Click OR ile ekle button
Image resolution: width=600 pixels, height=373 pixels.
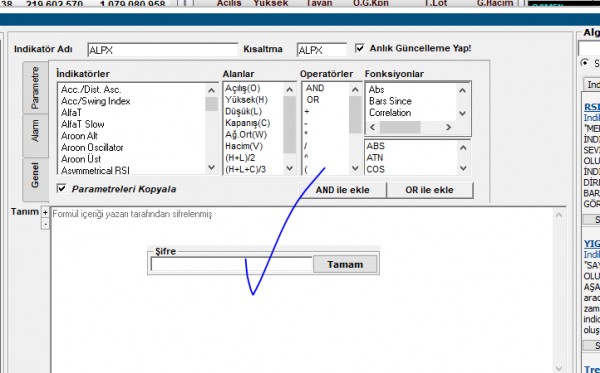coord(430,190)
